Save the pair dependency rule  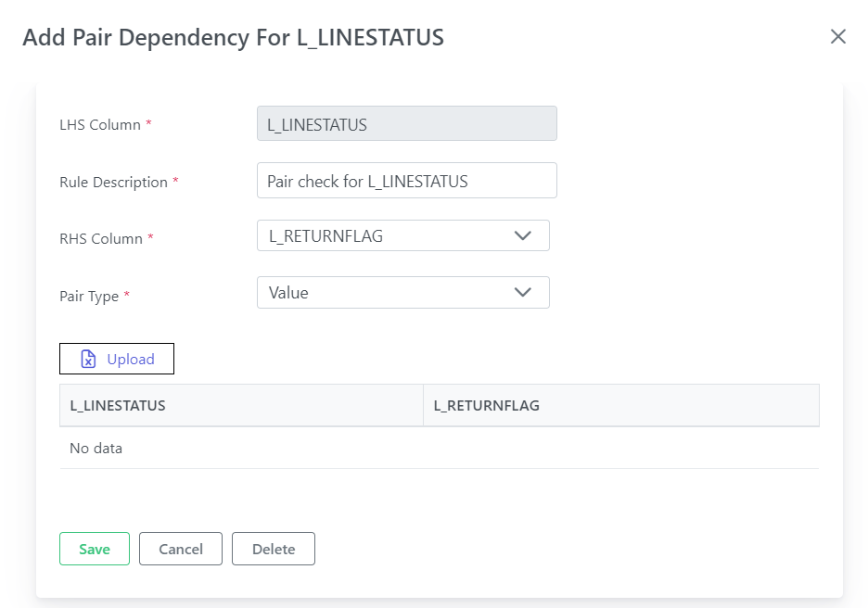pos(95,549)
